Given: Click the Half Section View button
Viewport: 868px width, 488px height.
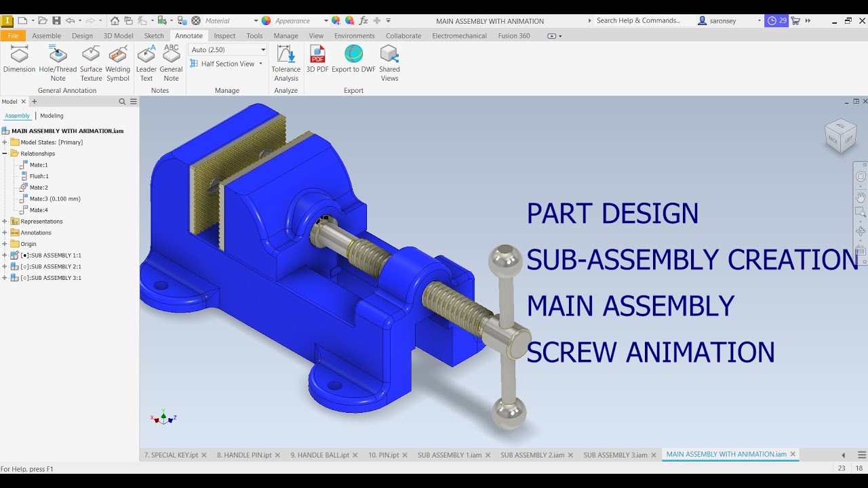Looking at the screenshot, I should click(x=222, y=64).
